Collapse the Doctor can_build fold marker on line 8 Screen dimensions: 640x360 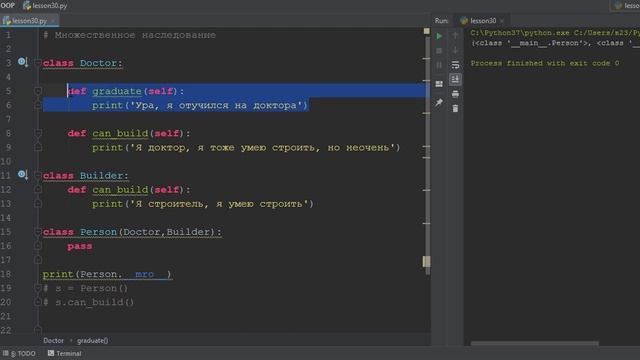[38, 133]
